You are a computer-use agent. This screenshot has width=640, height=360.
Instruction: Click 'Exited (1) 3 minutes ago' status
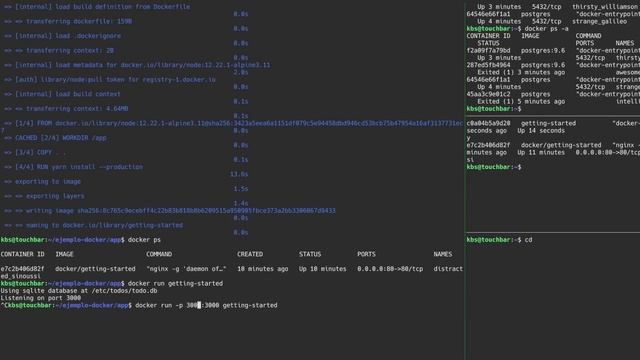point(521,72)
